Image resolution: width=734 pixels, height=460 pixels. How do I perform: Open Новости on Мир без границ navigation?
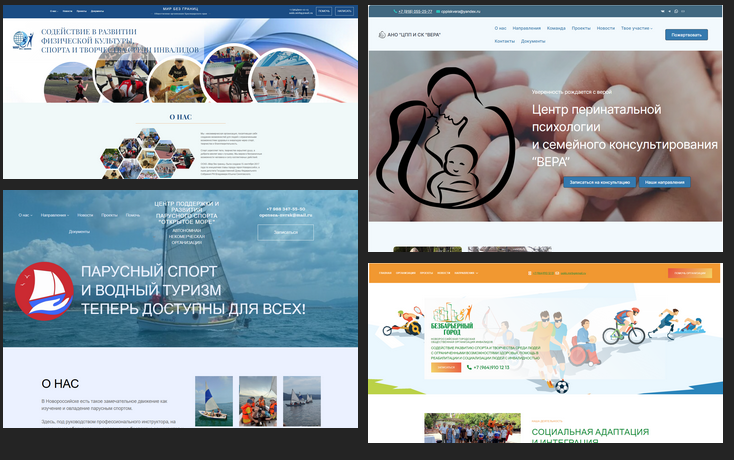(67, 11)
